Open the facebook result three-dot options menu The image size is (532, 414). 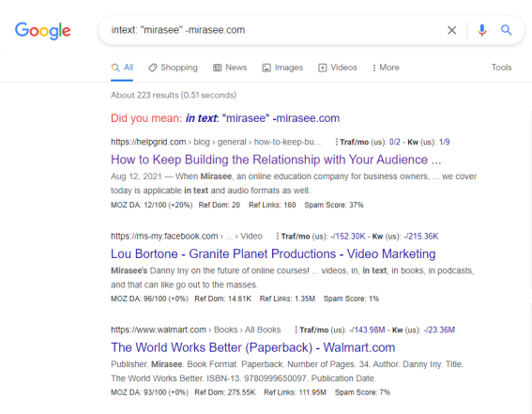277,237
